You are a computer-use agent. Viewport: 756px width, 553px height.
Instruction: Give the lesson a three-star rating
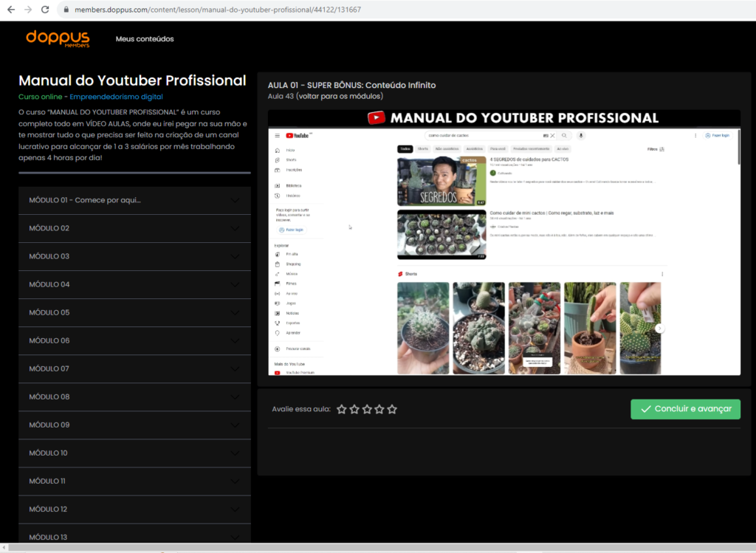(367, 409)
